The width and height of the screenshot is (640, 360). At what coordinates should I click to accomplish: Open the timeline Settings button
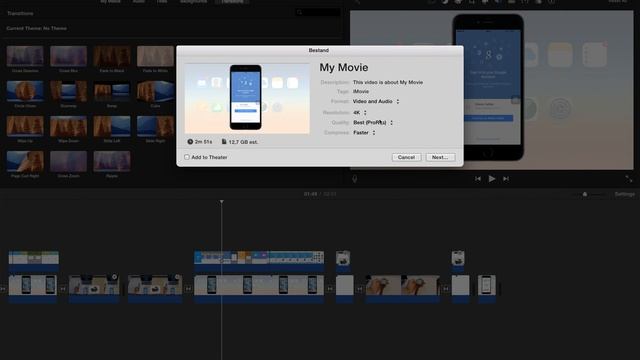[624, 194]
